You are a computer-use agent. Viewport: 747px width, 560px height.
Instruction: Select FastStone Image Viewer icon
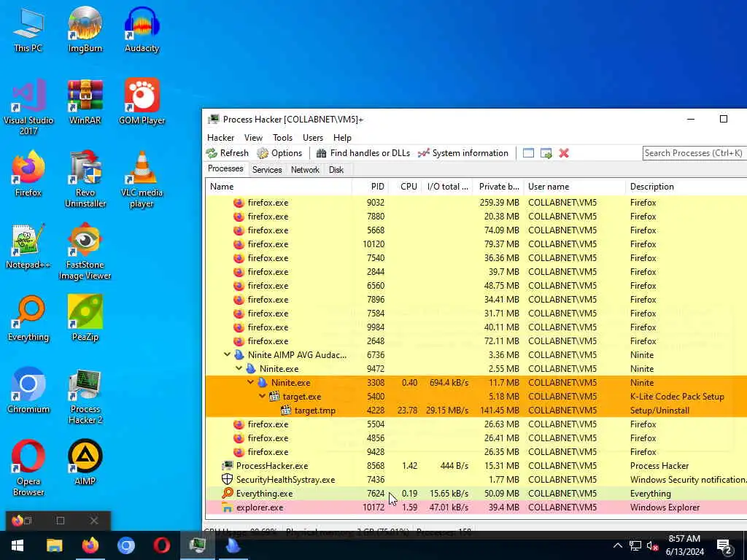point(85,252)
